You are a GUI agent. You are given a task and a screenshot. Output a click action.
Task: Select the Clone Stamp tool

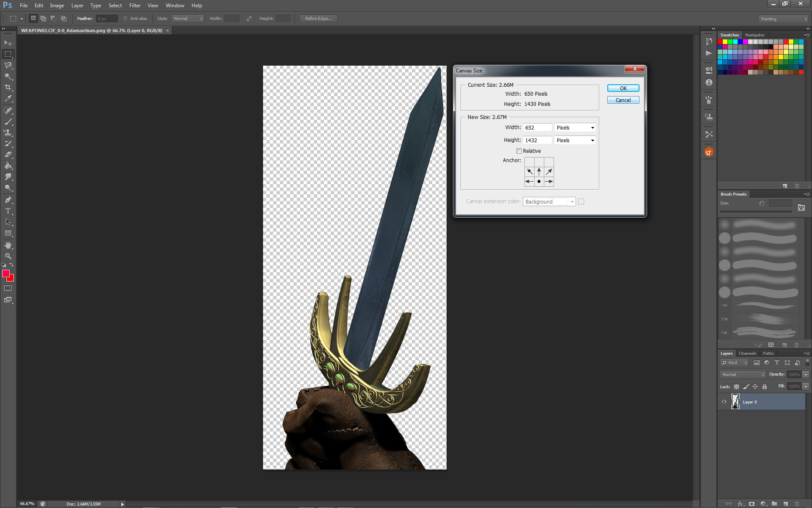[8, 133]
